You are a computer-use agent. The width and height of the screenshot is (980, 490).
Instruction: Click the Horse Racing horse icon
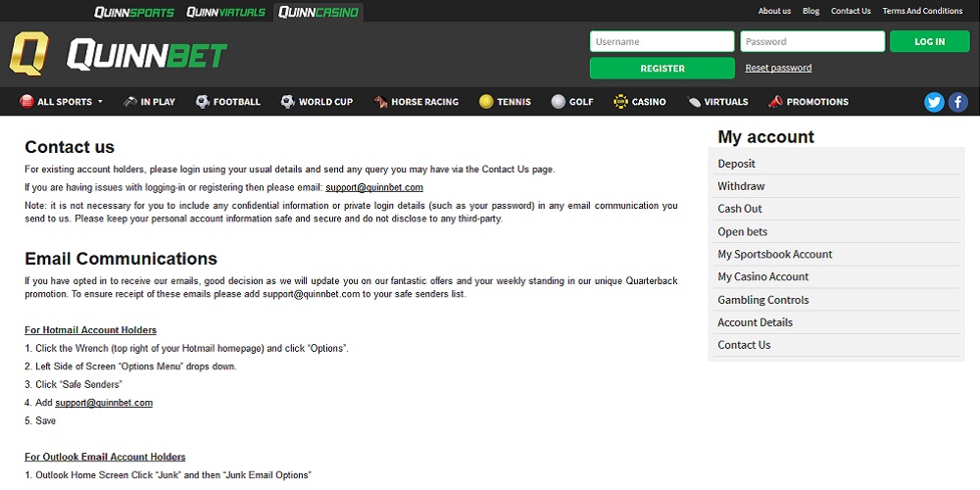pos(380,101)
